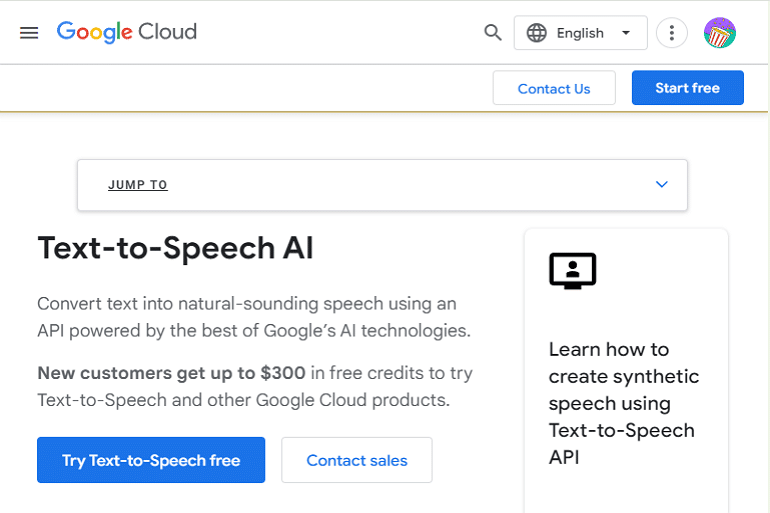Open the hamburger navigation menu
The width and height of the screenshot is (770, 513).
pos(29,33)
